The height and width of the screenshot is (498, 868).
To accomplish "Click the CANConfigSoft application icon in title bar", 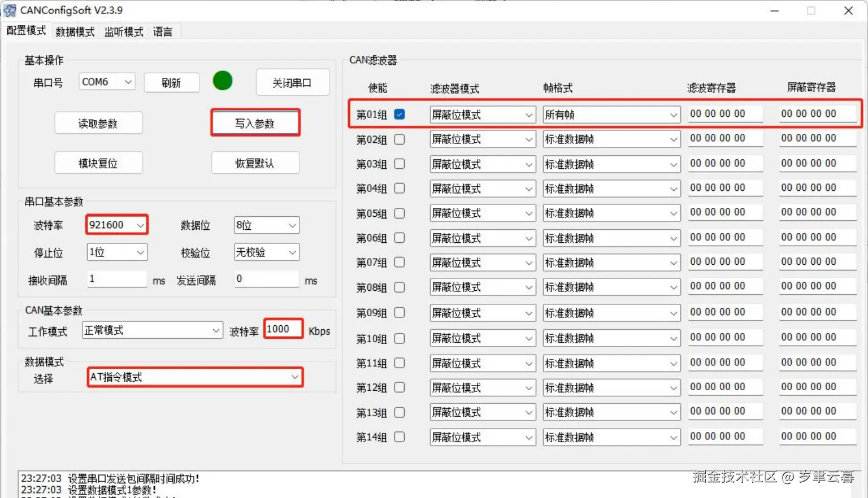I will [10, 10].
